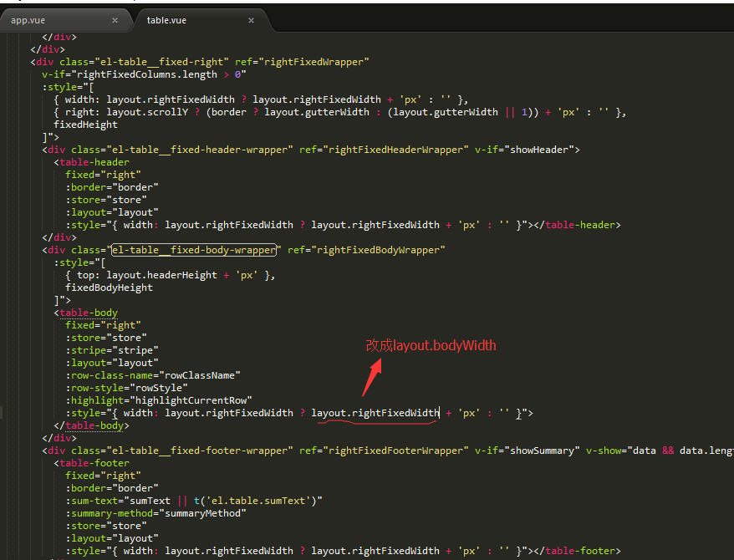Click the v-if="rightFixedColumns.length > 0" line
Screen dimensions: 734x560
(144, 74)
